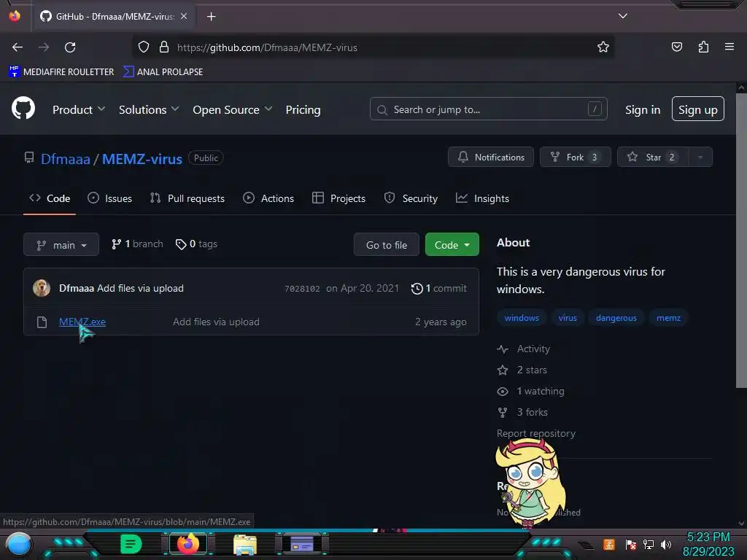Viewport: 747px width, 560px height.
Task: Select the Firefox taskbar icon
Action: [187, 544]
